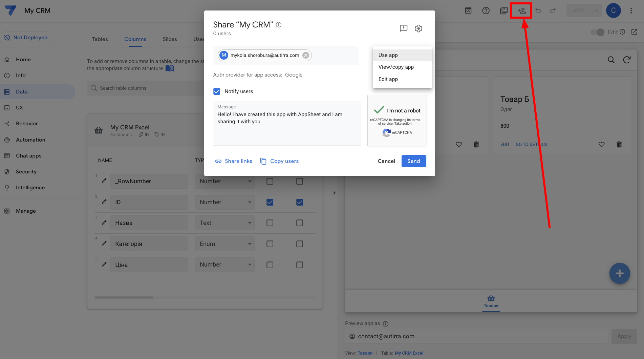
Task: Click the trash icon on Товар Б card
Action: point(619,144)
